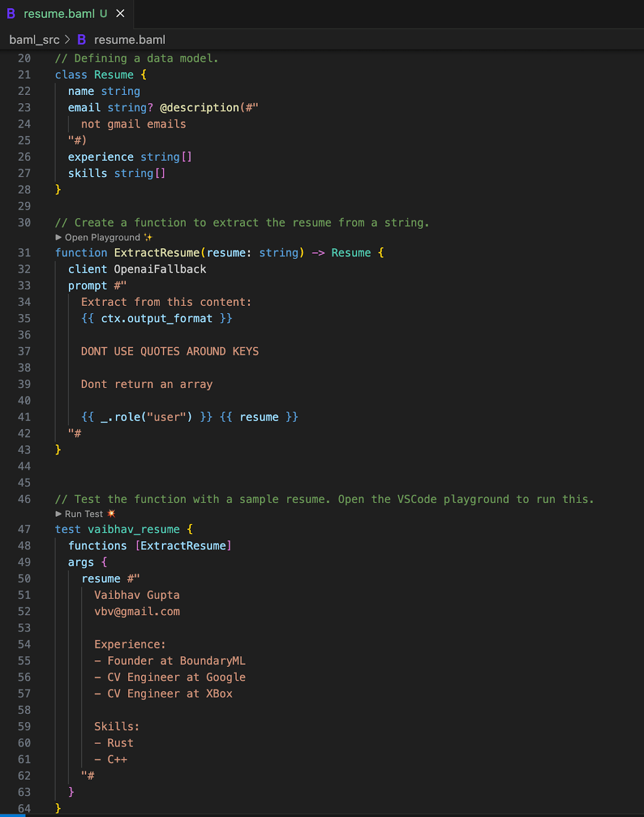Viewport: 644px width, 817px height.
Task: Click the BAML file icon in the tab
Action: (11, 14)
